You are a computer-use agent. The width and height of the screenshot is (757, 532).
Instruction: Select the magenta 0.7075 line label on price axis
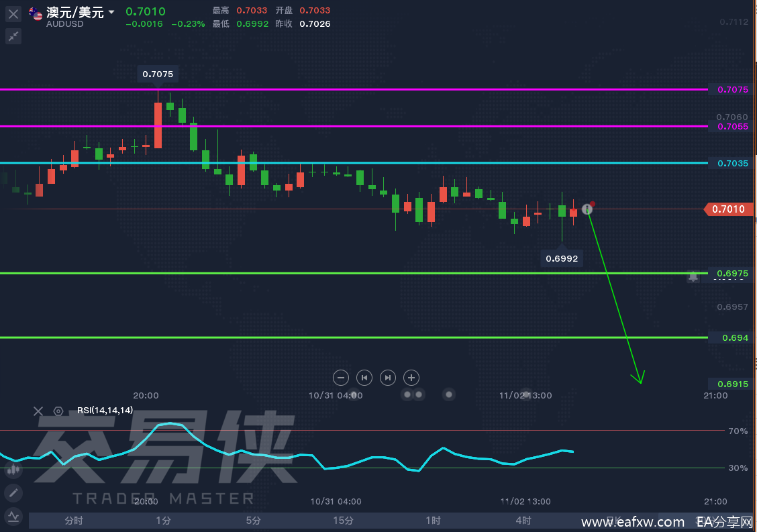pos(732,89)
